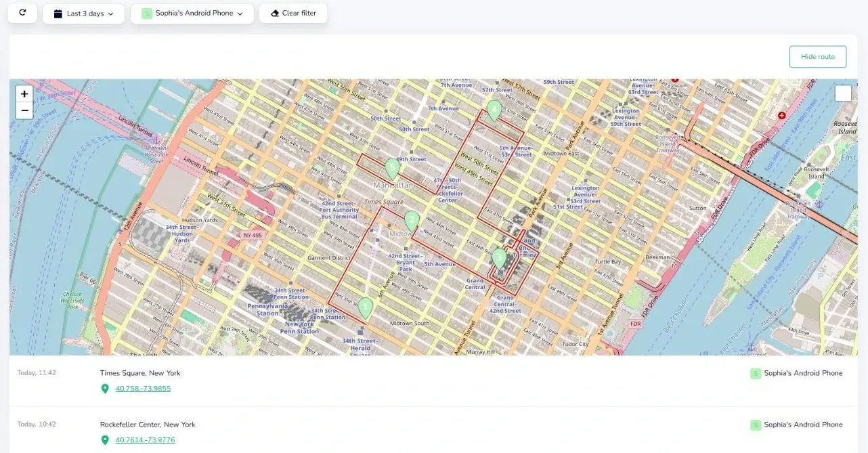Zoom out the map with minus button
Image resolution: width=868 pixels, height=453 pixels.
click(24, 110)
